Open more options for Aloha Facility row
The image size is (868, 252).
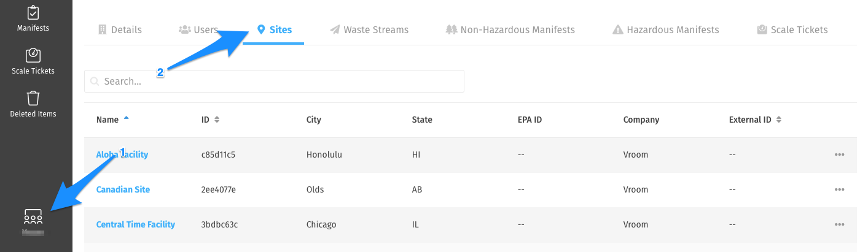(839, 155)
